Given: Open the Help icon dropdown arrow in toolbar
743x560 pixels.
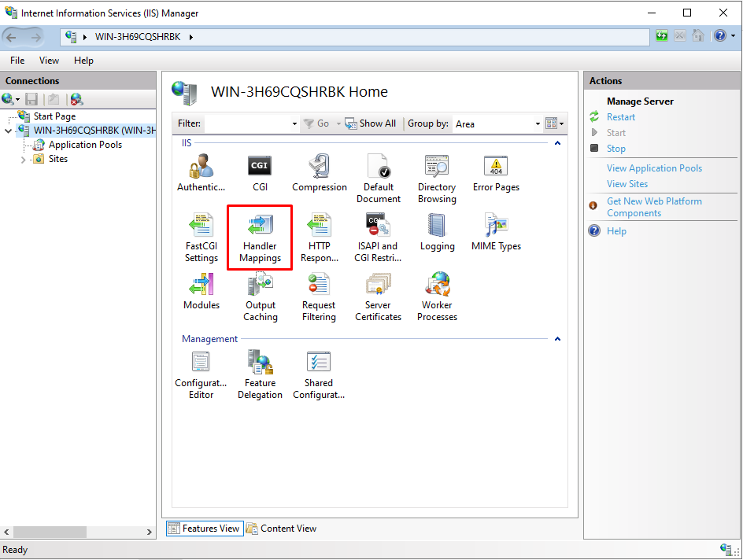Looking at the screenshot, I should [x=733, y=36].
